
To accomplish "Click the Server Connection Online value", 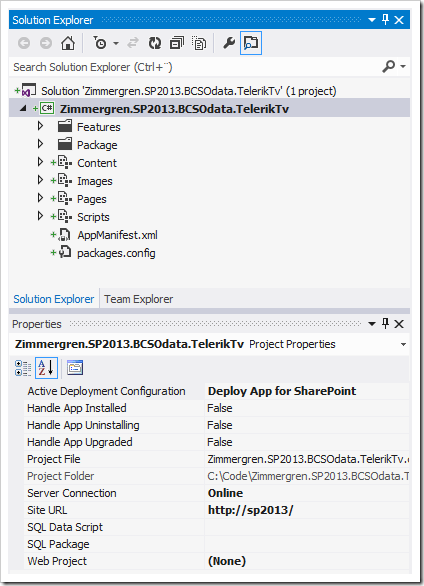I will click(x=226, y=493).
